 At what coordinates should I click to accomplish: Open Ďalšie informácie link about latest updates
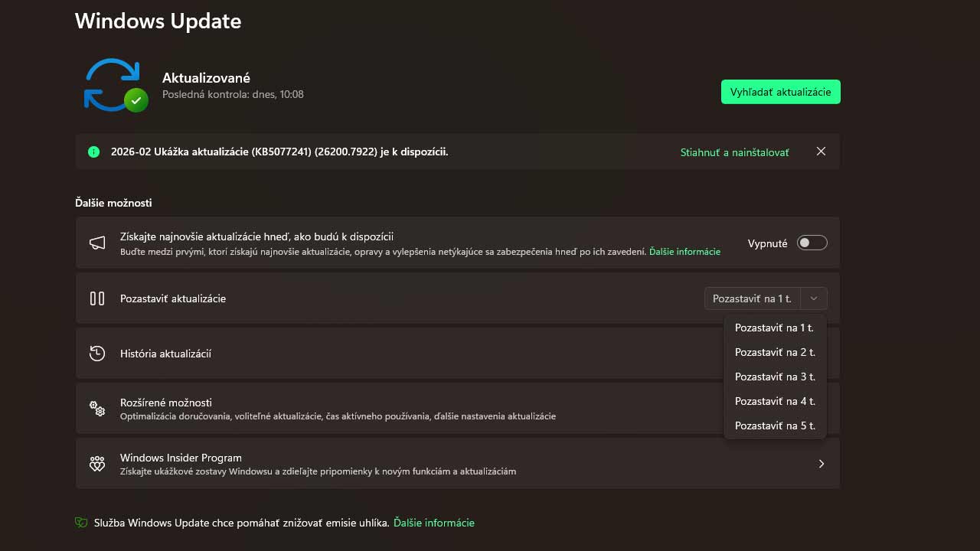pos(684,252)
